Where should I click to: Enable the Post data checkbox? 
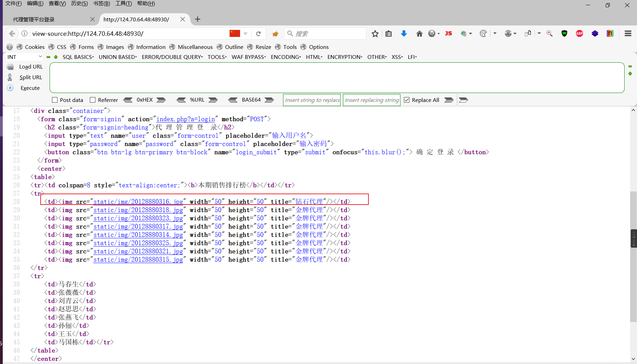pyautogui.click(x=55, y=100)
